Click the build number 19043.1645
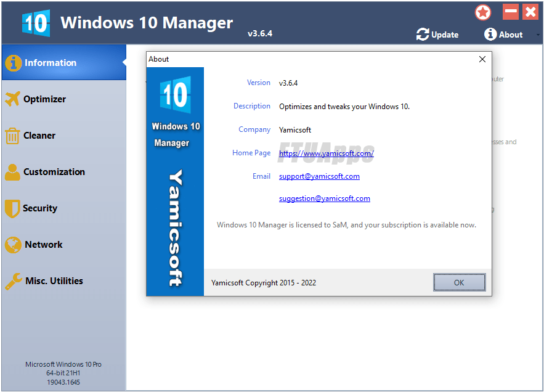Screen dimensions: 544x392 coord(63,382)
